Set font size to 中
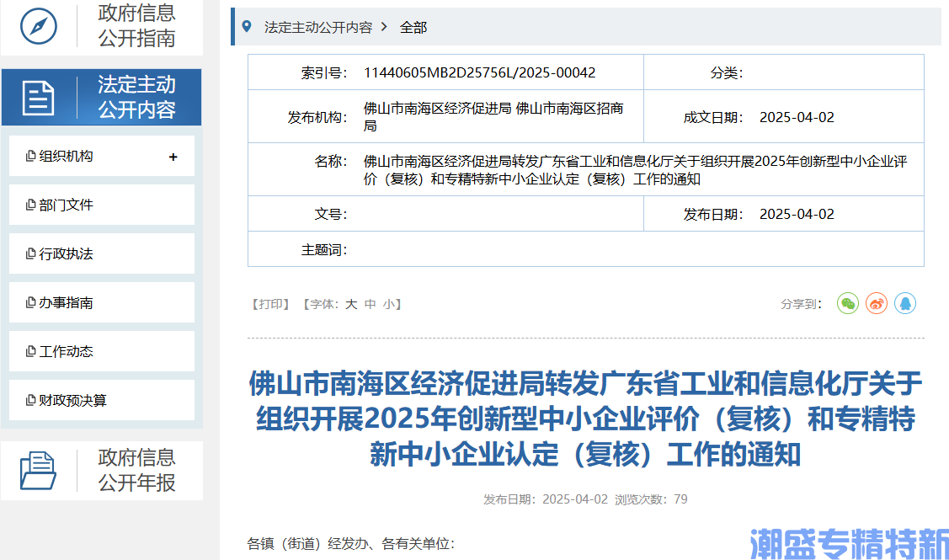 [371, 304]
